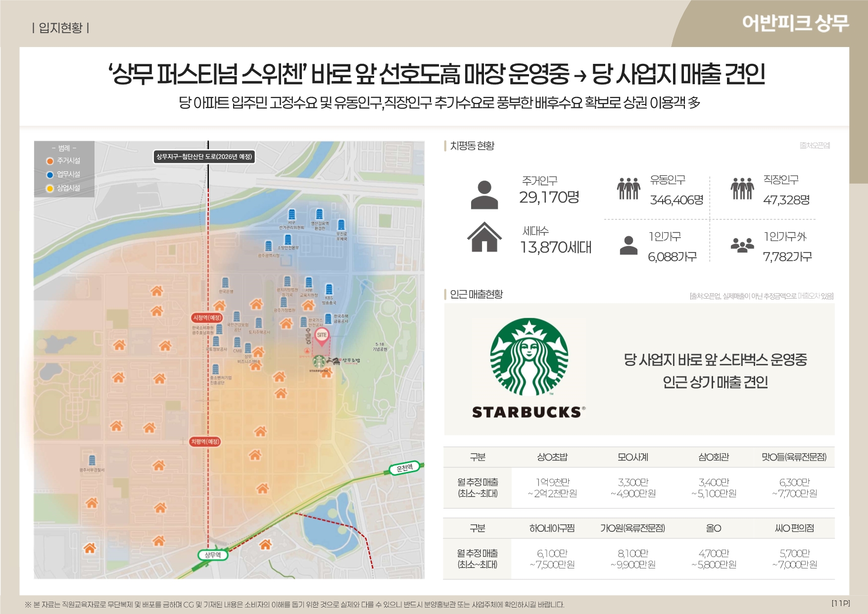Click the 유동인구 people group icon
This screenshot has width=868, height=614.
pyautogui.click(x=628, y=188)
